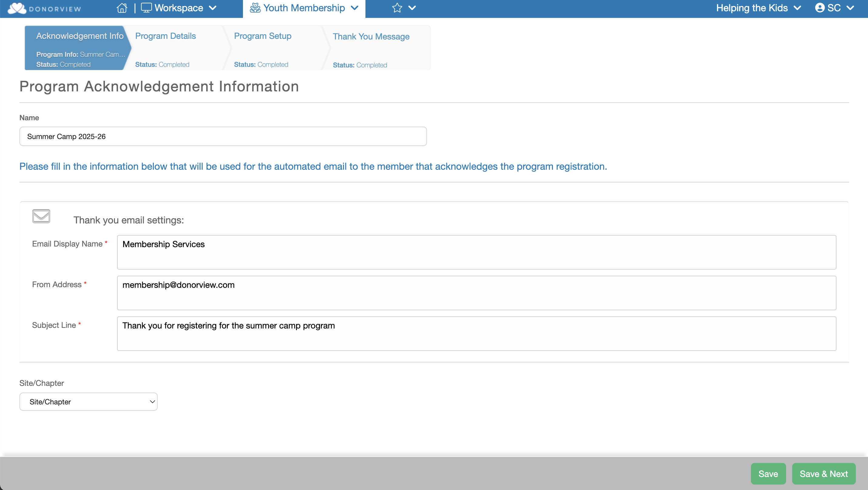Click the DonorView logo icon

tap(17, 8)
